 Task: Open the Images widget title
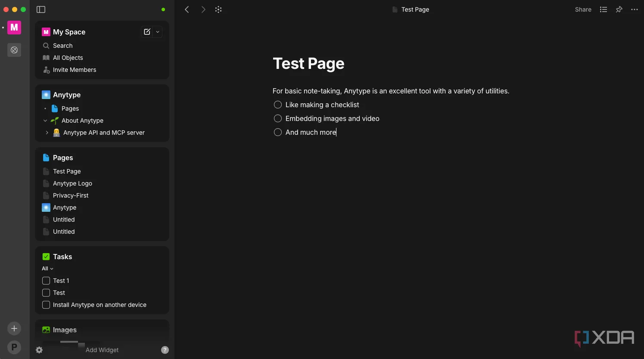pos(65,330)
